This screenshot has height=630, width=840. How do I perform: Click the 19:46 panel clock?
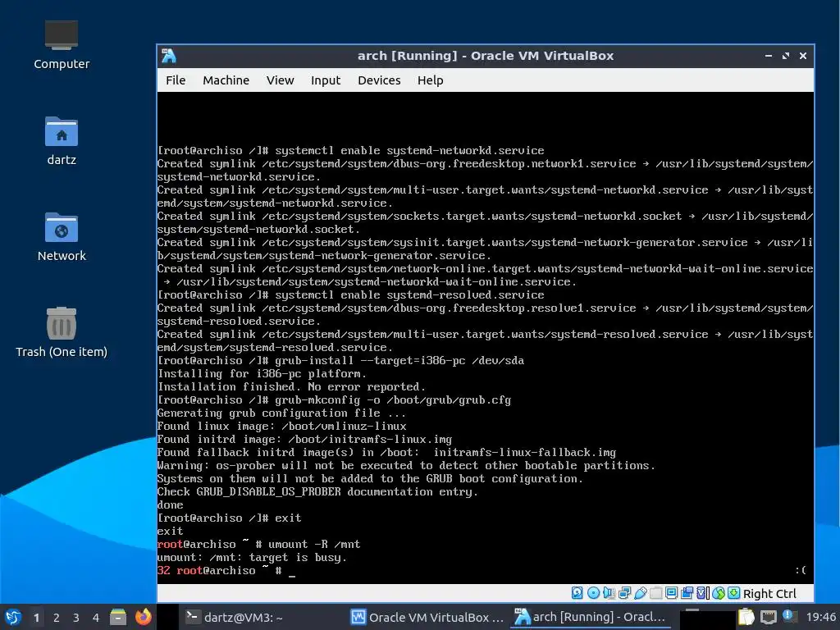pyautogui.click(x=820, y=617)
